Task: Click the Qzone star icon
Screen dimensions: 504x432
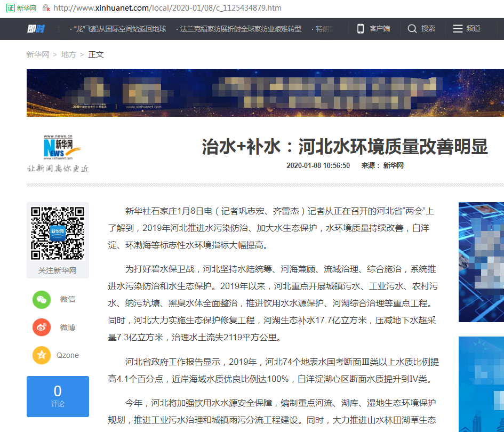Action: click(x=42, y=355)
